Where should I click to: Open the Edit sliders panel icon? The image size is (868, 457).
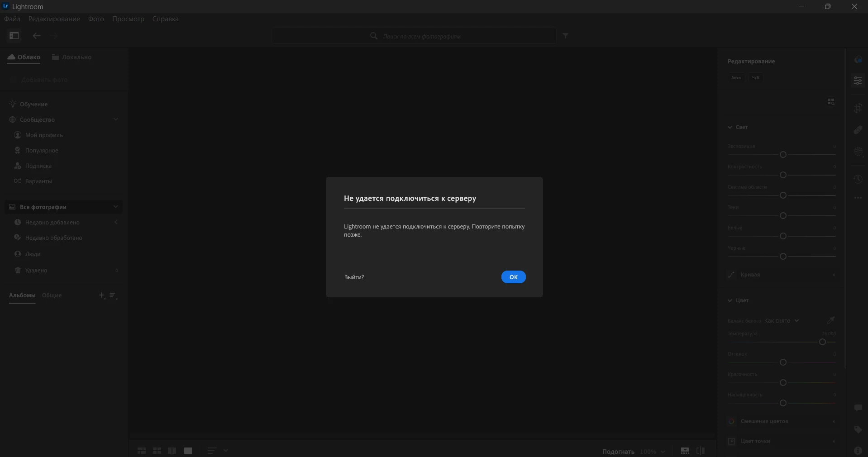[x=858, y=81]
